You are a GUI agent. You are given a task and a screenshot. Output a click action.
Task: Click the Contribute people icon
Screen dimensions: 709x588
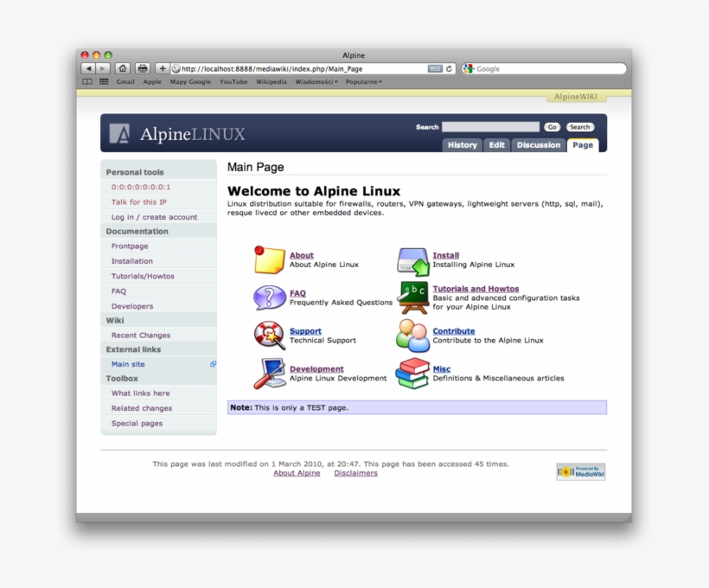412,336
